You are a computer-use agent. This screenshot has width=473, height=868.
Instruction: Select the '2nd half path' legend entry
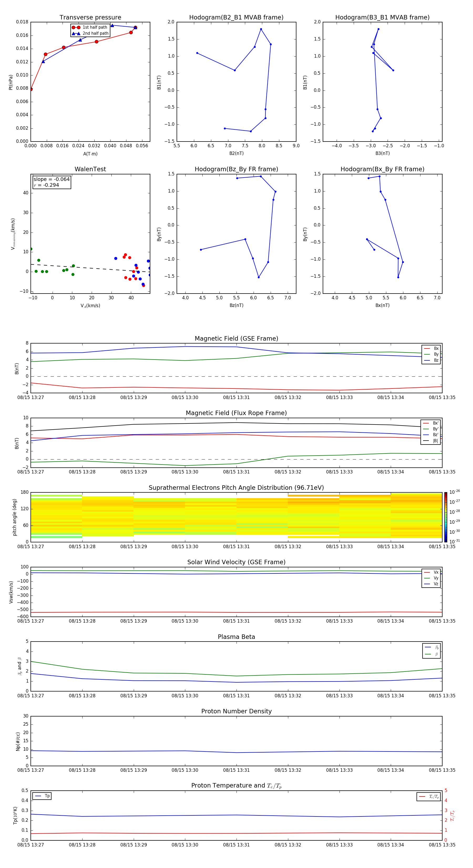(90, 33)
